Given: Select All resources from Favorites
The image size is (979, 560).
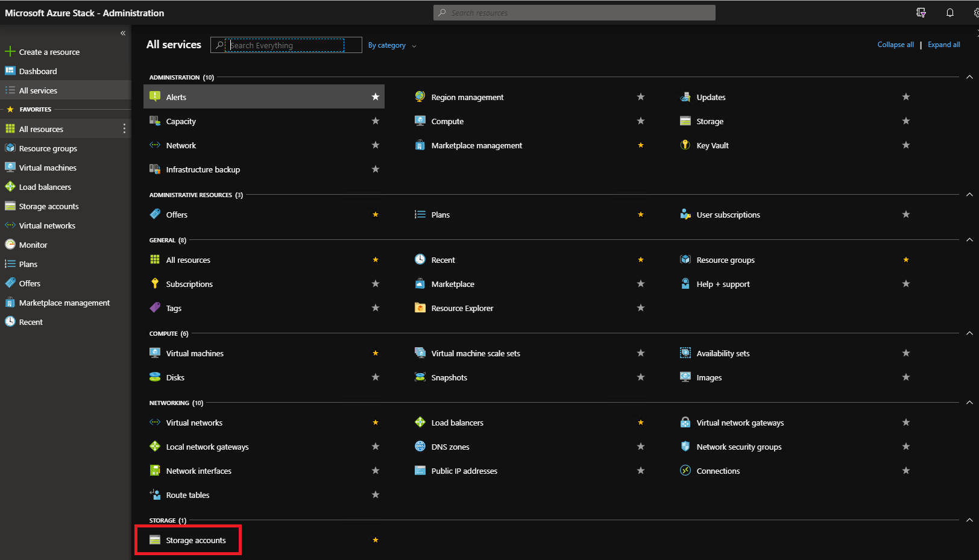Looking at the screenshot, I should coord(41,128).
